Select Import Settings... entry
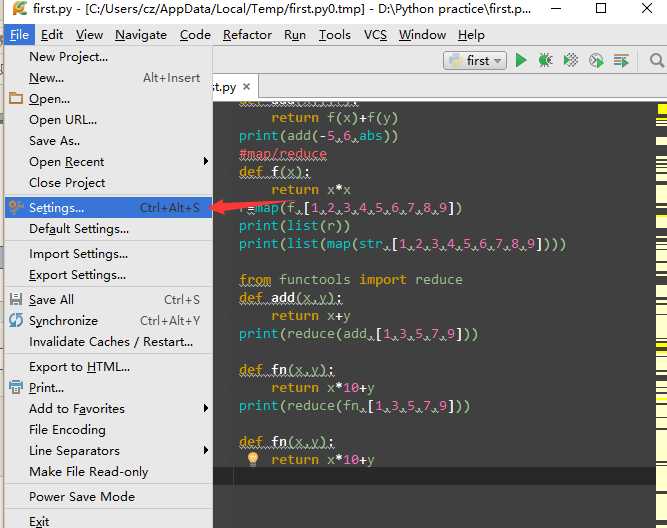The width and height of the screenshot is (667, 528). (x=108, y=254)
